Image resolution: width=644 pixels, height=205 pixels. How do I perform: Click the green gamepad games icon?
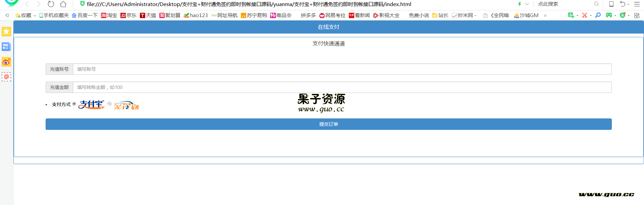[x=609, y=15]
